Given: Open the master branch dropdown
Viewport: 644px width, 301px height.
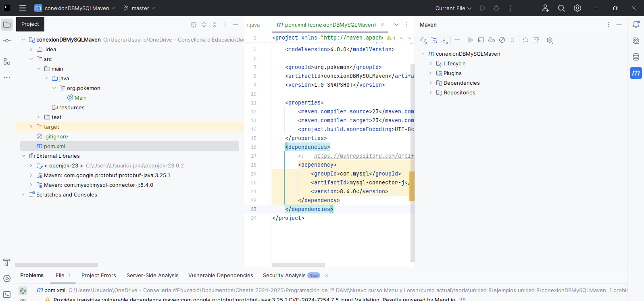Looking at the screenshot, I should point(139,8).
